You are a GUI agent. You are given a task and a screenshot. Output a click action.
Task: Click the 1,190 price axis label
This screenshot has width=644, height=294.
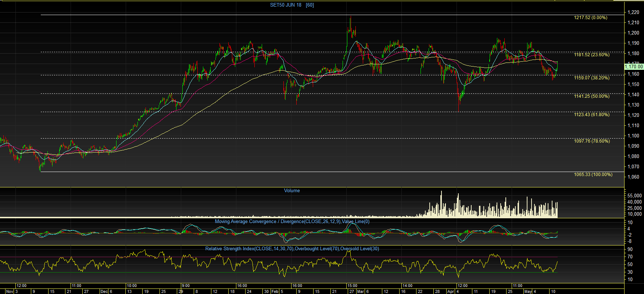pos(633,43)
